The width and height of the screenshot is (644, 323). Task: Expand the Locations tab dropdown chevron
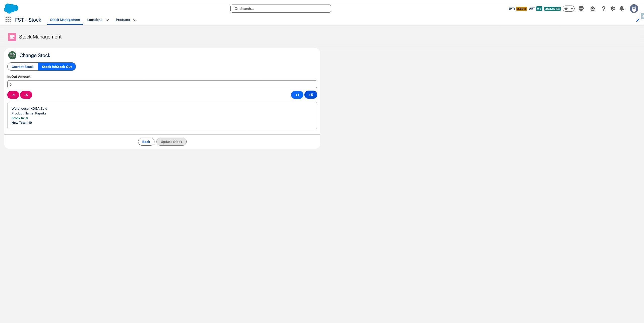[x=107, y=20]
